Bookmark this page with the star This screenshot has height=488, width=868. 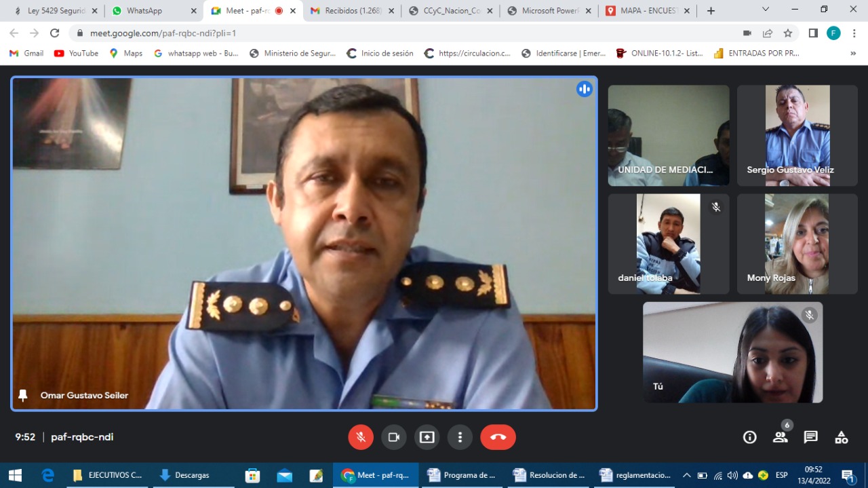(x=787, y=33)
